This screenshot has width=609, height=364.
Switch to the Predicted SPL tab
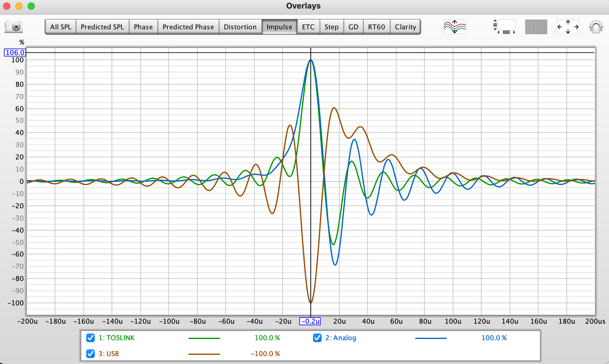point(102,27)
